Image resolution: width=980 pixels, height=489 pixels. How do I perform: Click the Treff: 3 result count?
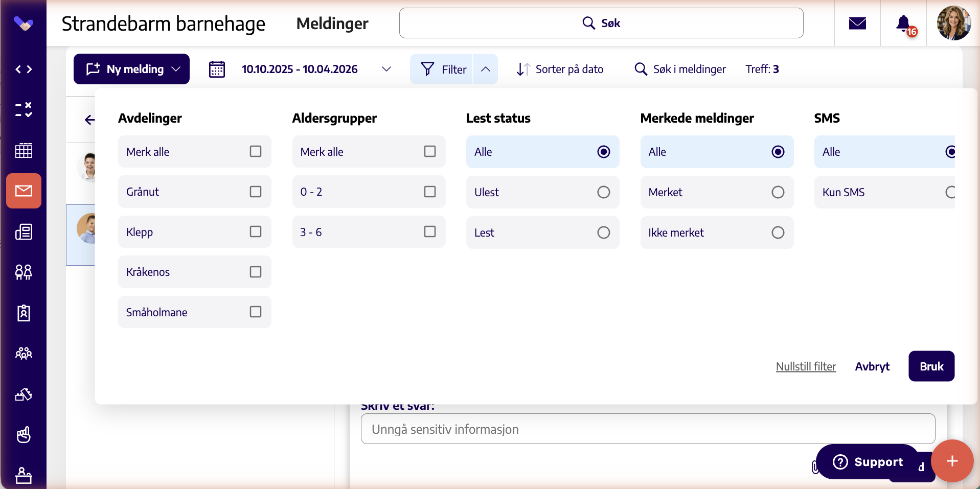pyautogui.click(x=762, y=69)
